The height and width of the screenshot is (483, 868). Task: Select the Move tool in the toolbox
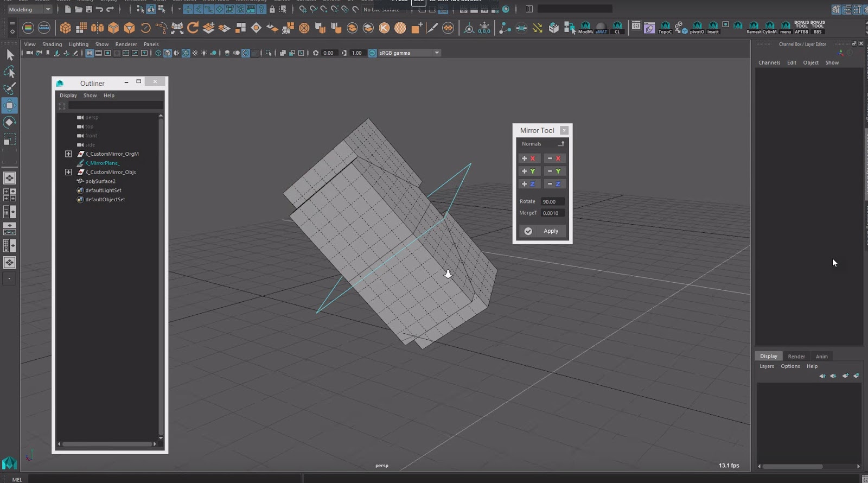point(9,105)
